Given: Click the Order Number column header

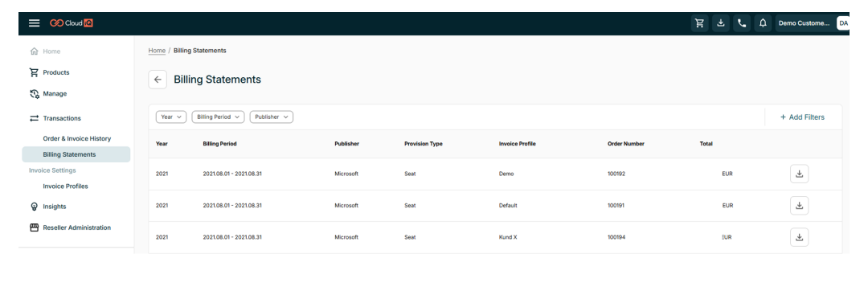Looking at the screenshot, I should [626, 144].
